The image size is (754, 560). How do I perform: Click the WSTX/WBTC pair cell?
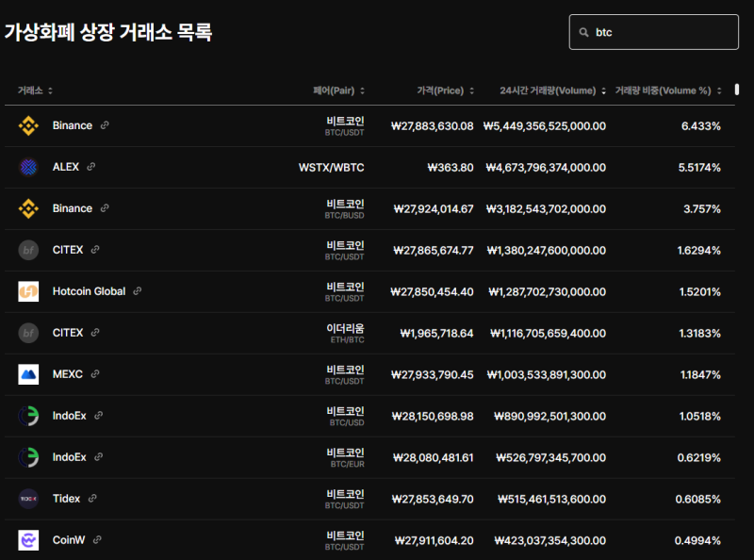pyautogui.click(x=332, y=168)
